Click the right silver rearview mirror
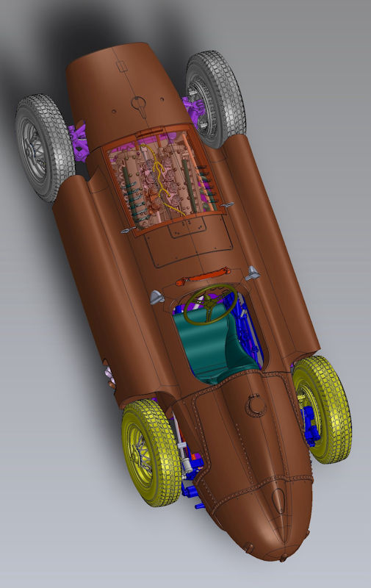371x588 pixels. 253,273
